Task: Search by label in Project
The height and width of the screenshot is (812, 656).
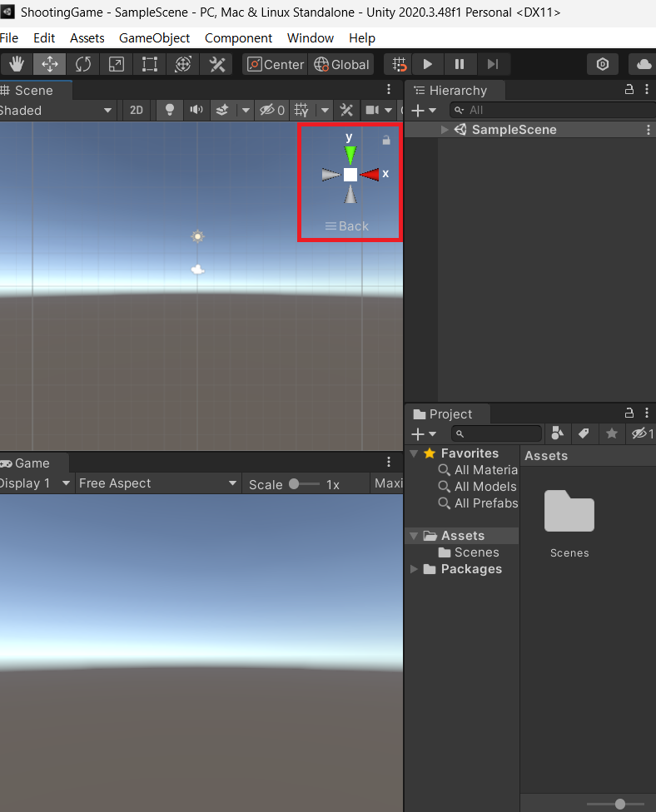Action: (584, 433)
